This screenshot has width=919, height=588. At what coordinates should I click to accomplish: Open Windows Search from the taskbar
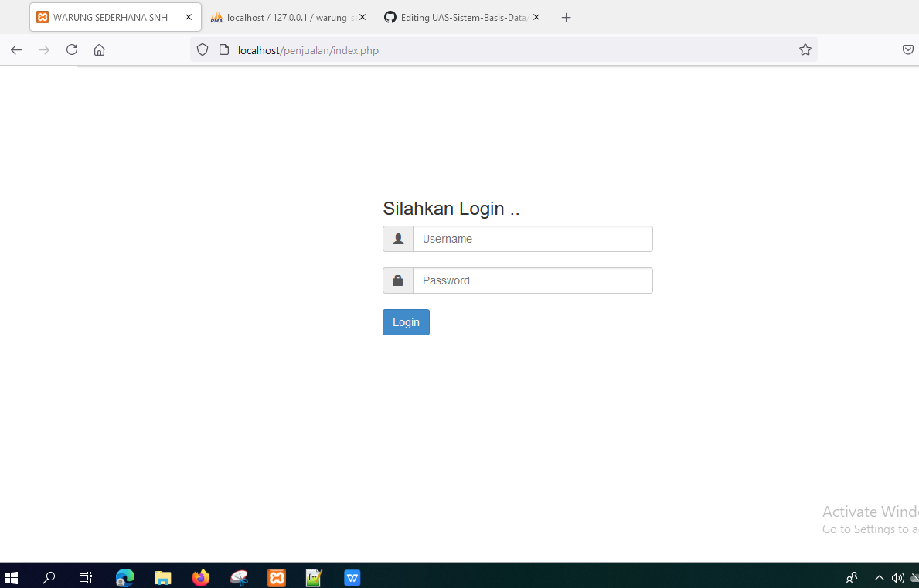point(48,577)
